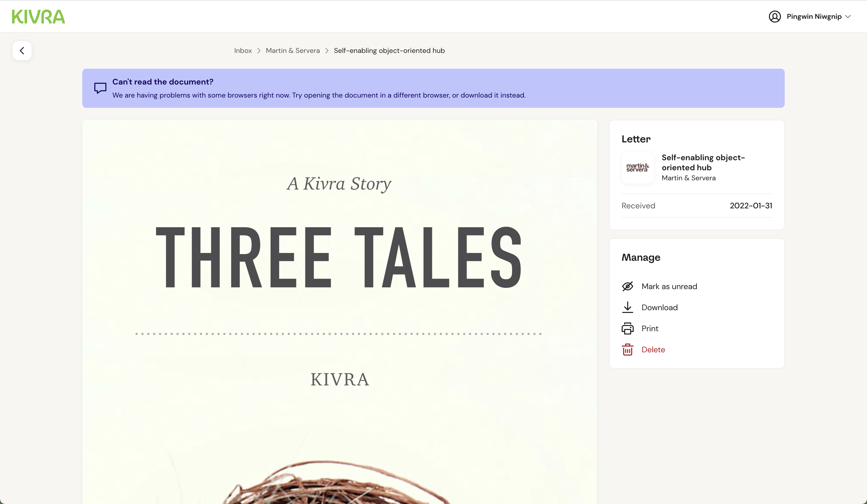Open Martin & Servera from the breadcrumb

(x=293, y=50)
